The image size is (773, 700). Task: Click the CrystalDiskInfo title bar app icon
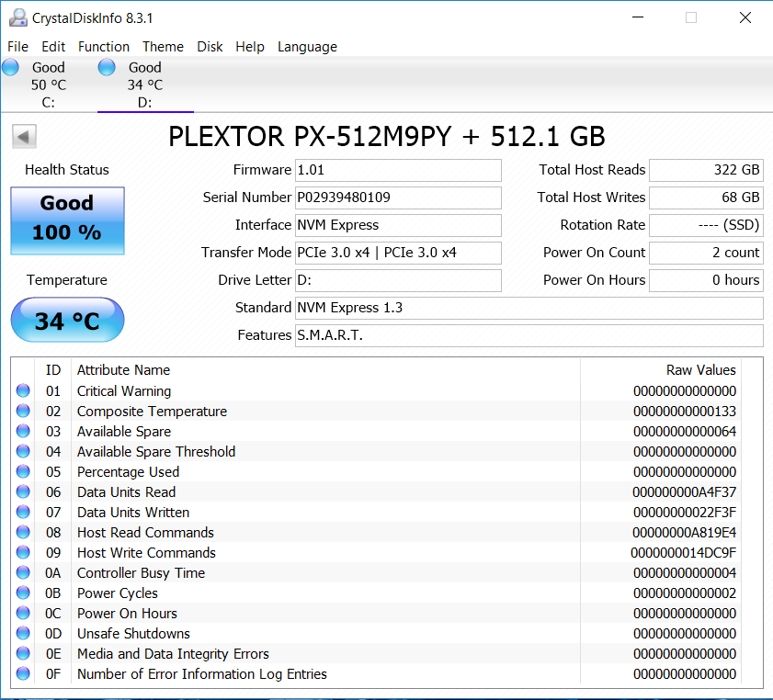[x=17, y=17]
